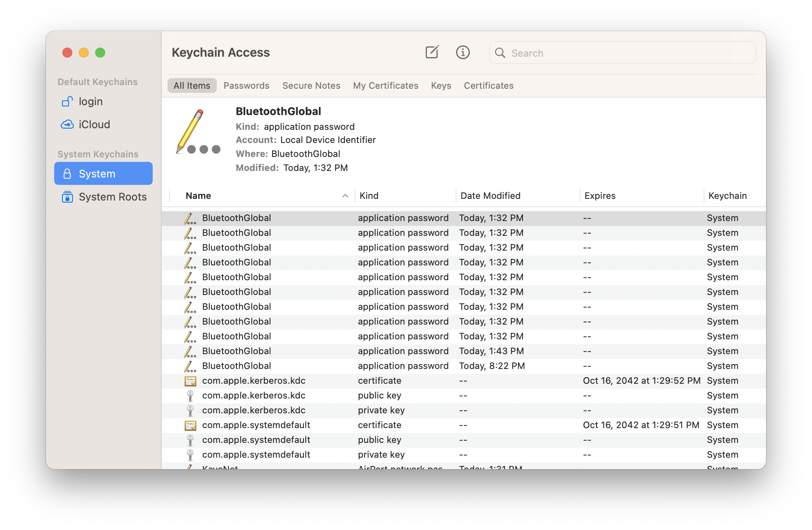812x530 pixels.
Task: Sort the list by the Name column
Action: pos(263,196)
